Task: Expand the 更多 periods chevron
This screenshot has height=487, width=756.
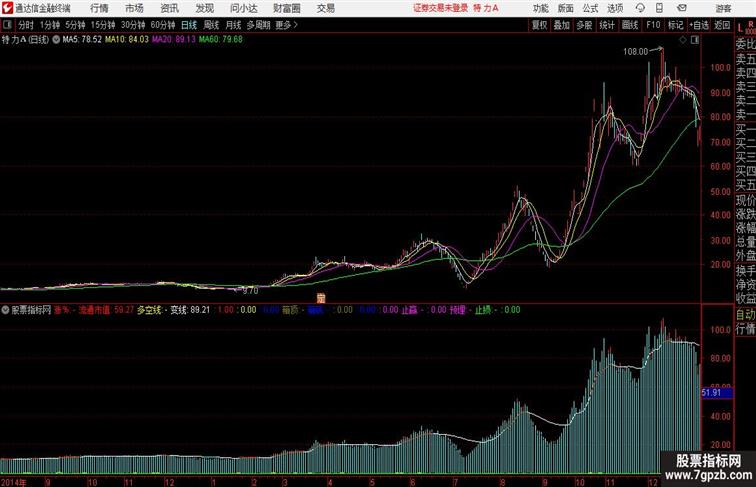Action: pyautogui.click(x=287, y=25)
